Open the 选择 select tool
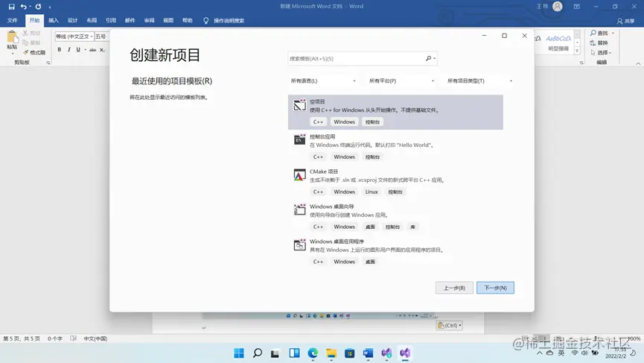This screenshot has height=363, width=644. click(601, 53)
